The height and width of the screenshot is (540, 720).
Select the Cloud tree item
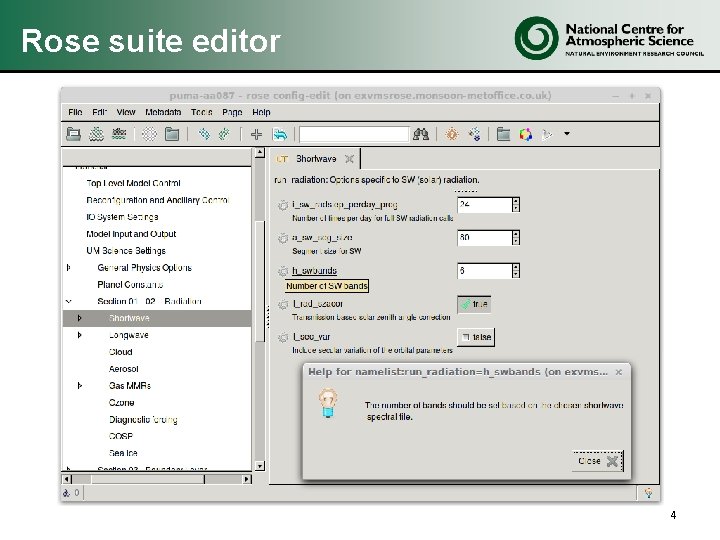120,352
